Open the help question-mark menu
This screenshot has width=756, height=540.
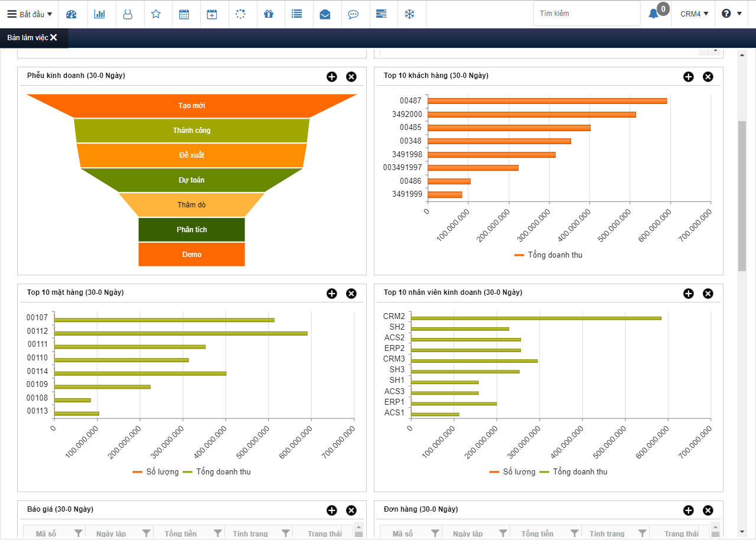732,14
